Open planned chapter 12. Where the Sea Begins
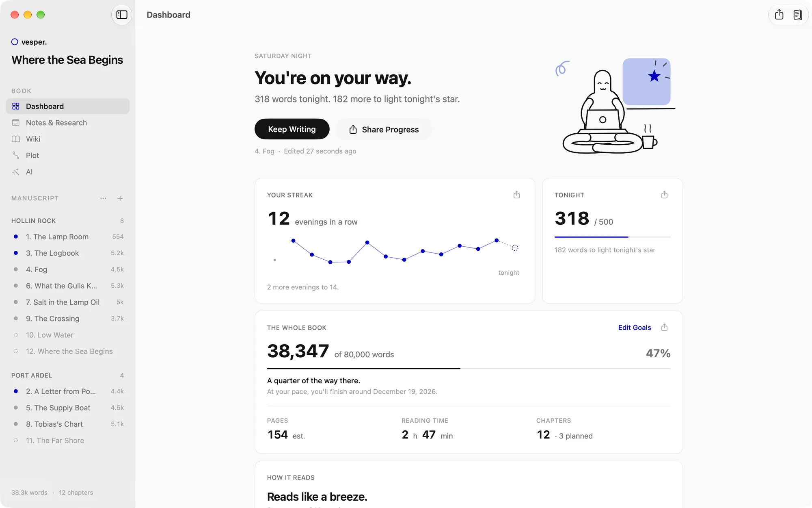Screen dimensions: 812x508 pyautogui.click(x=68, y=352)
